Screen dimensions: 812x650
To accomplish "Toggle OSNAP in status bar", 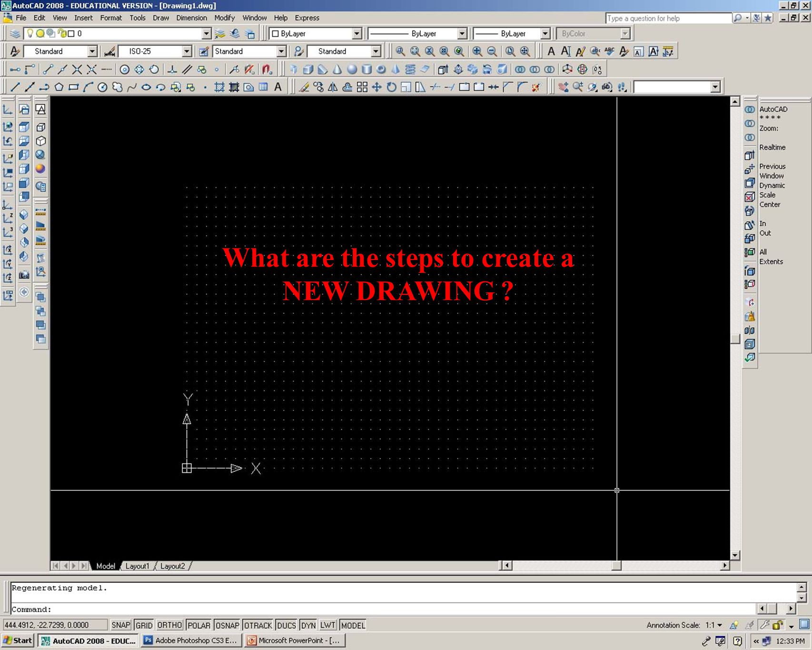I will [227, 625].
